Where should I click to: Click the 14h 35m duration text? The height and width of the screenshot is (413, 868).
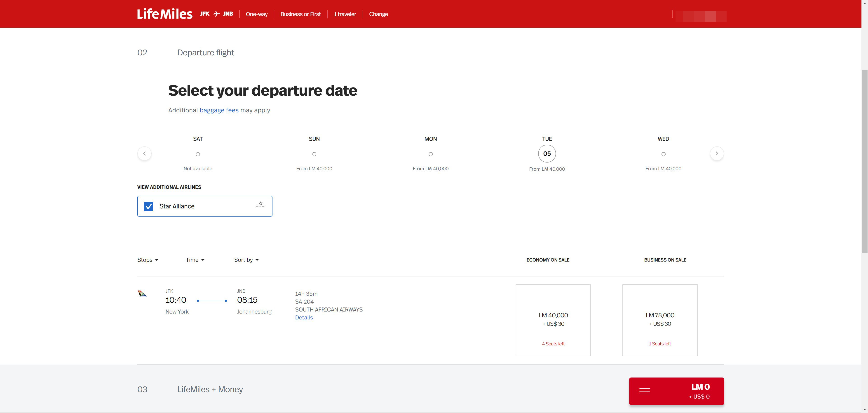coord(306,294)
